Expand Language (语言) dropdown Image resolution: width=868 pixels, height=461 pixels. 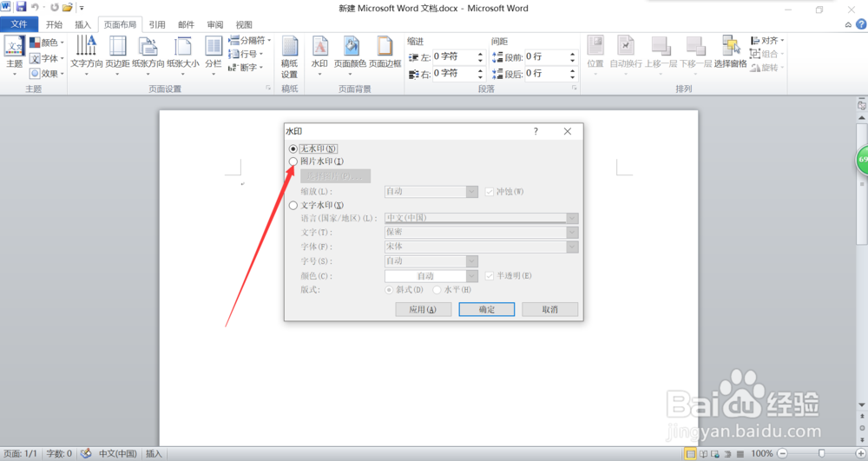point(572,218)
